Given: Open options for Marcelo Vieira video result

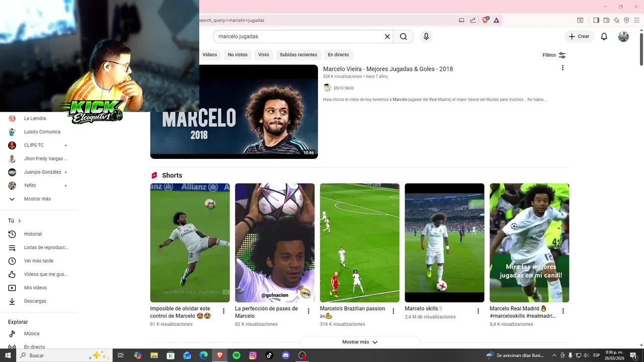Looking at the screenshot, I should click(x=562, y=68).
